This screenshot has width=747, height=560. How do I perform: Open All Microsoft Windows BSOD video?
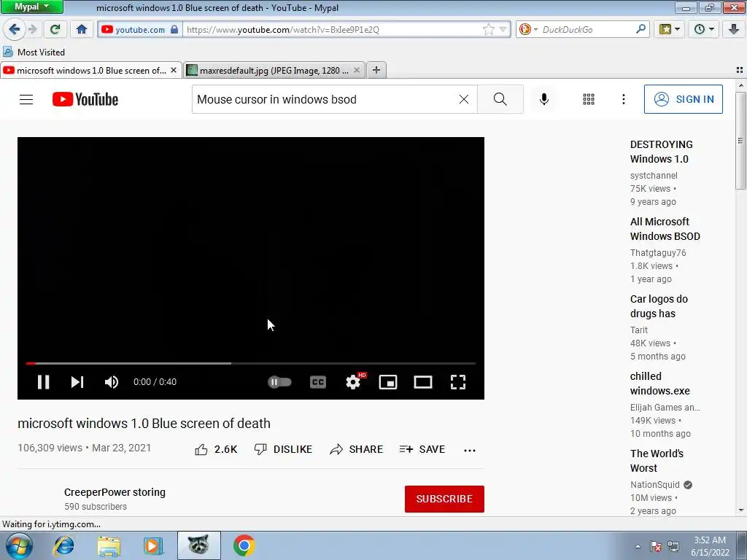click(x=665, y=228)
